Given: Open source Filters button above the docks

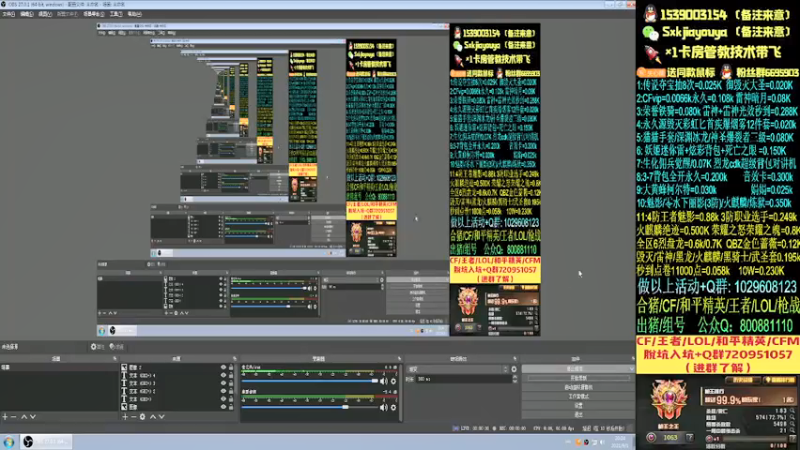Looking at the screenshot, I should tap(117, 347).
